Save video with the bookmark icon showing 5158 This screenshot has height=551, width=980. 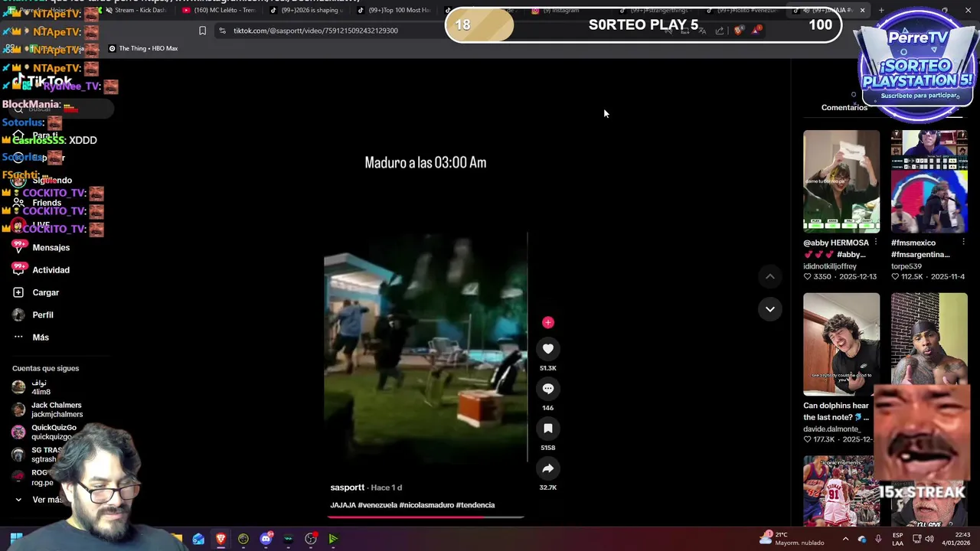pos(547,429)
